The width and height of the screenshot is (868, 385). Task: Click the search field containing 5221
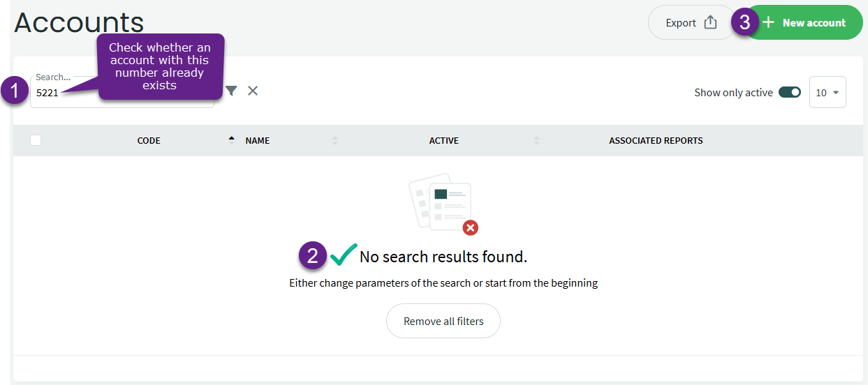[x=122, y=92]
